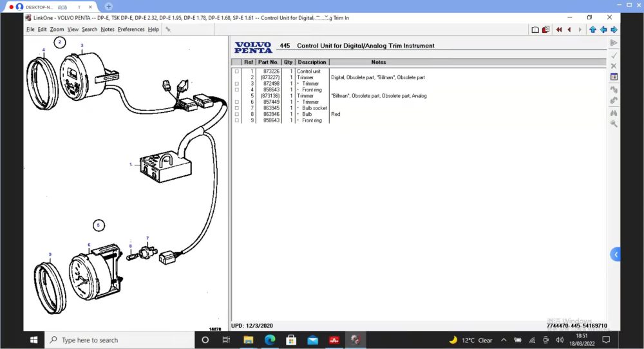This screenshot has height=349, width=644.
Task: Click the blue up-level arrow
Action: coord(592,30)
